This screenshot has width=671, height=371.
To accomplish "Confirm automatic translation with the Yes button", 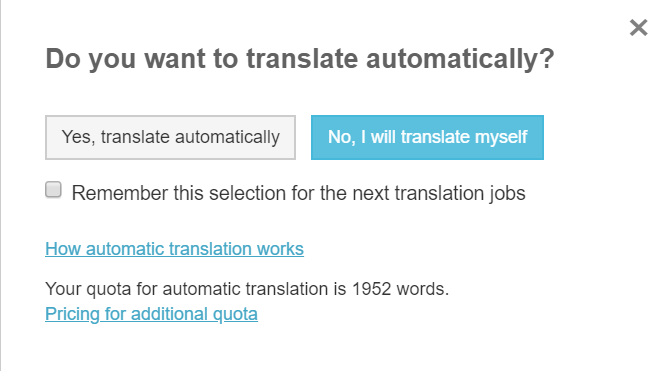I will coord(170,137).
